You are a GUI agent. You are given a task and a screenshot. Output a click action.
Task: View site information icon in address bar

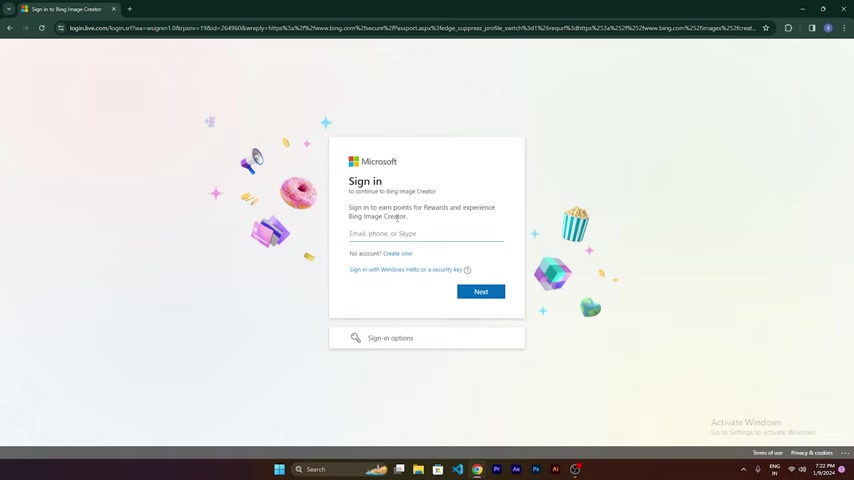point(60,28)
